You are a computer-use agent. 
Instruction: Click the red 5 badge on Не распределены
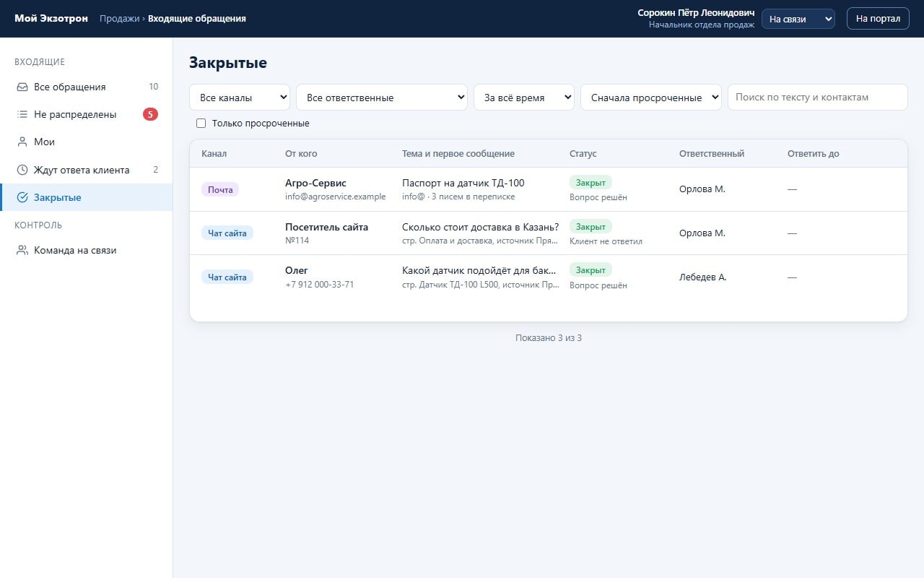pos(150,114)
